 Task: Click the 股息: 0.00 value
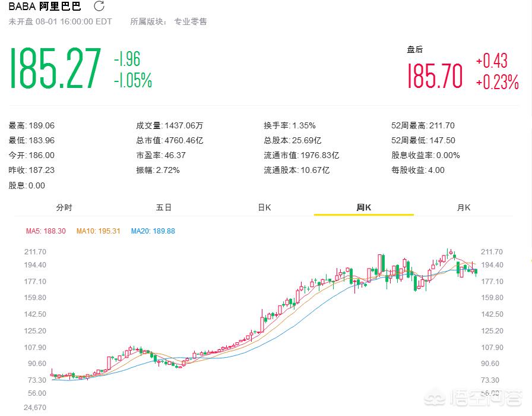click(27, 185)
